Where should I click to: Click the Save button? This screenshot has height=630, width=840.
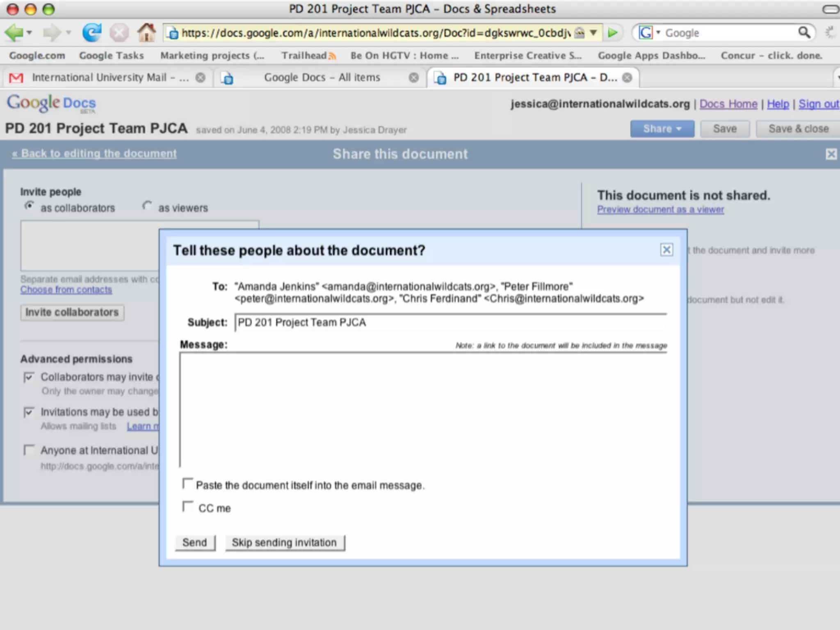click(x=725, y=129)
